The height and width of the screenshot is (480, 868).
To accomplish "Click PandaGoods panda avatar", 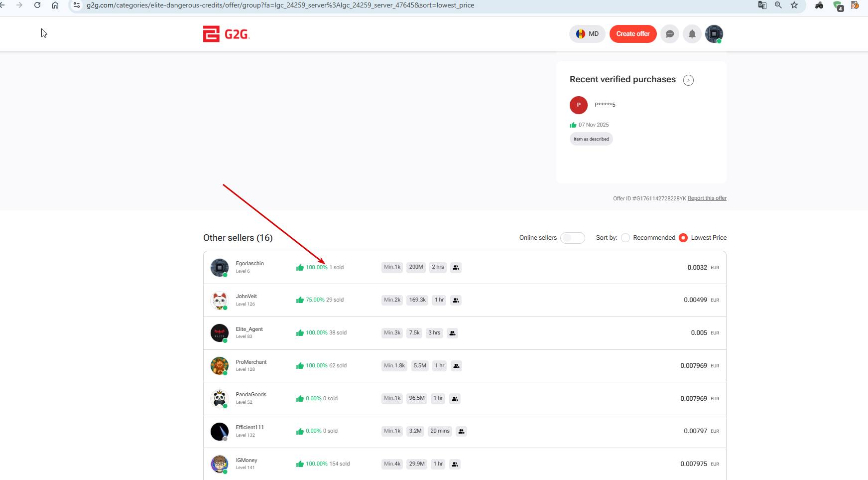I will click(x=220, y=399).
